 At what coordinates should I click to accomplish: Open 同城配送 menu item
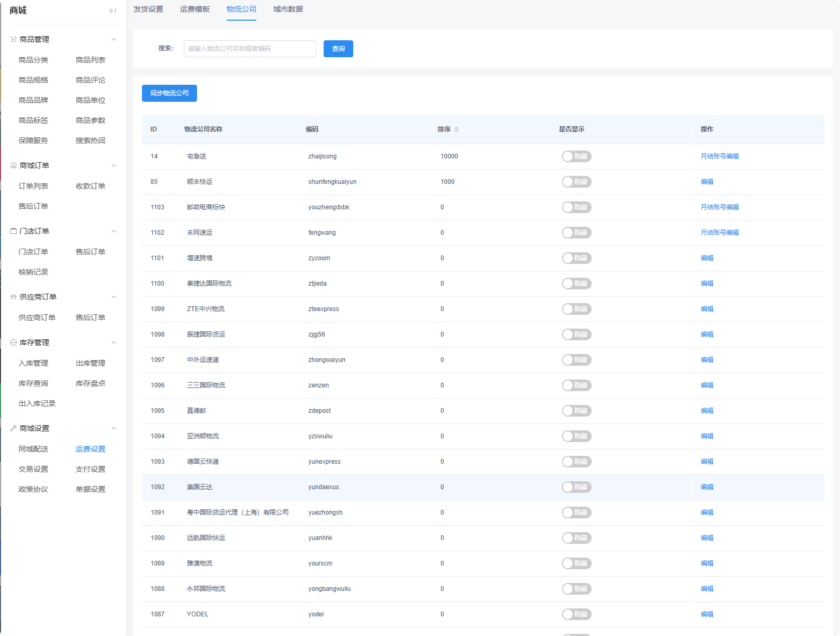pos(33,449)
